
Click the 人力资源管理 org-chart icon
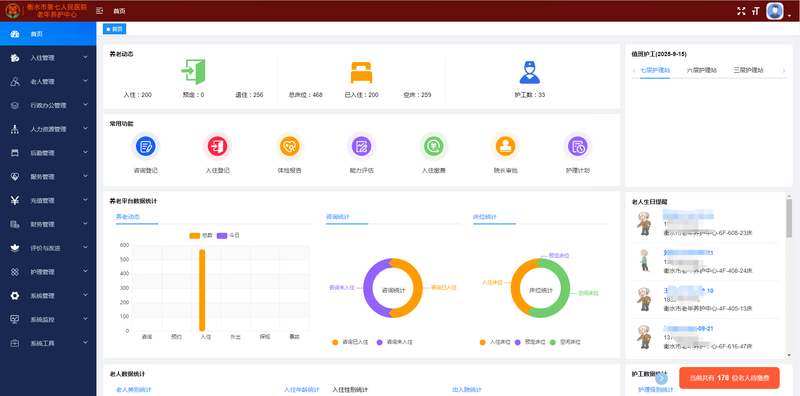tap(15, 129)
